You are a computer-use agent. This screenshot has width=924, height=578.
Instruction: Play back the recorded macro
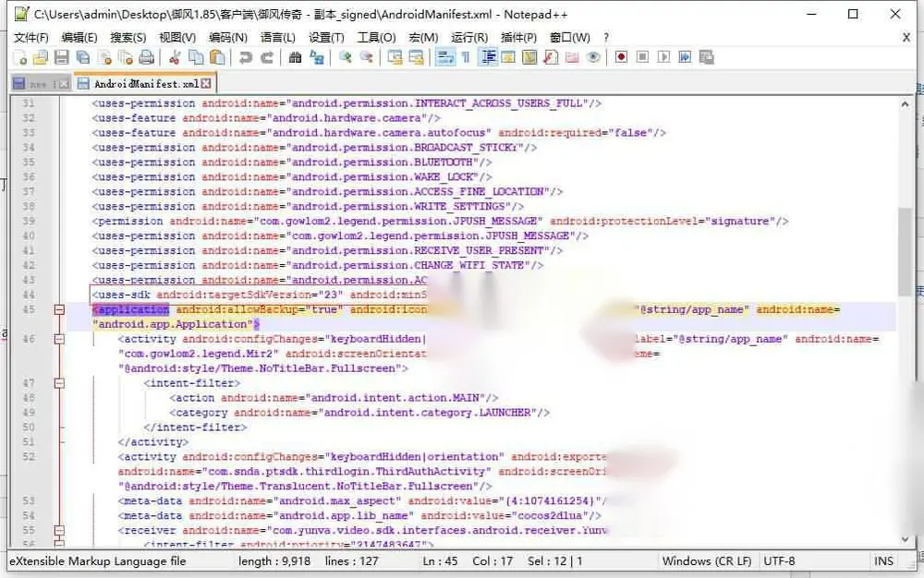click(663, 57)
